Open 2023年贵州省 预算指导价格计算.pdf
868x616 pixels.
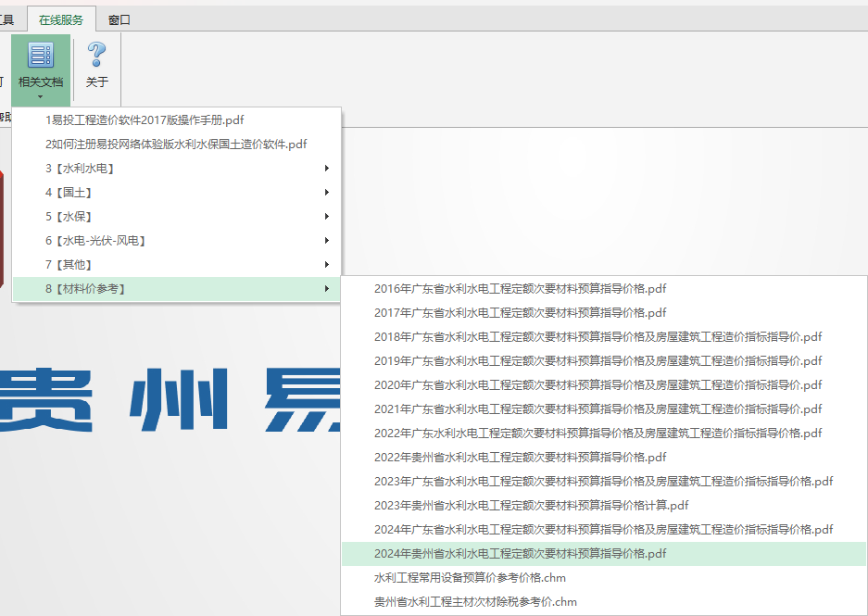tap(531, 505)
